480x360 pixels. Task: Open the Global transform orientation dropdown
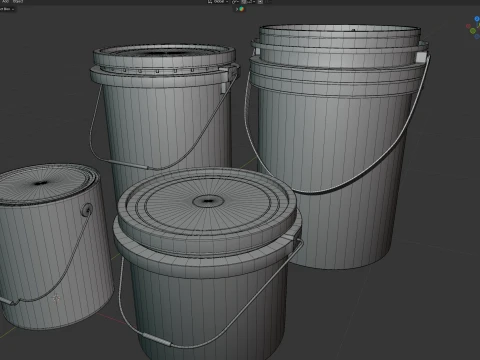coord(218,1)
